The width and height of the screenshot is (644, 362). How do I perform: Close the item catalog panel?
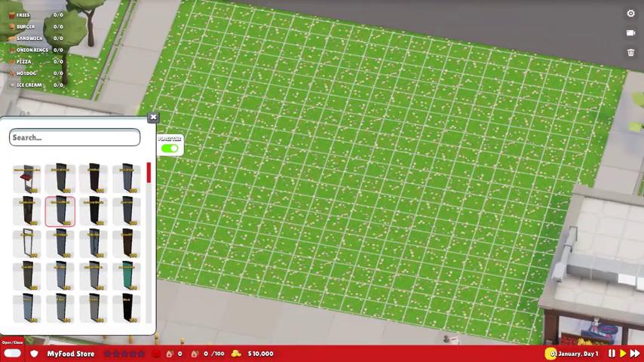tap(153, 118)
